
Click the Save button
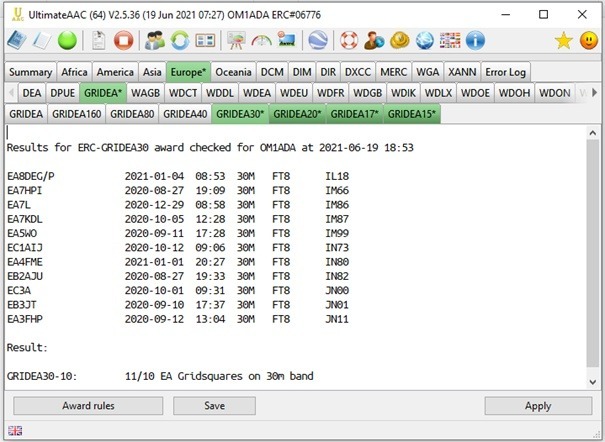tap(215, 406)
